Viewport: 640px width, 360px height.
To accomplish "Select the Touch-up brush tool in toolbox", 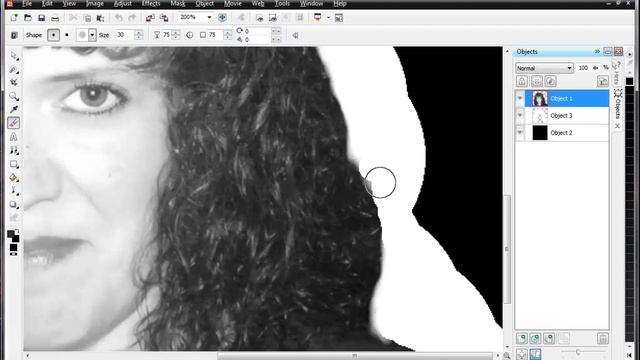I will point(14,151).
